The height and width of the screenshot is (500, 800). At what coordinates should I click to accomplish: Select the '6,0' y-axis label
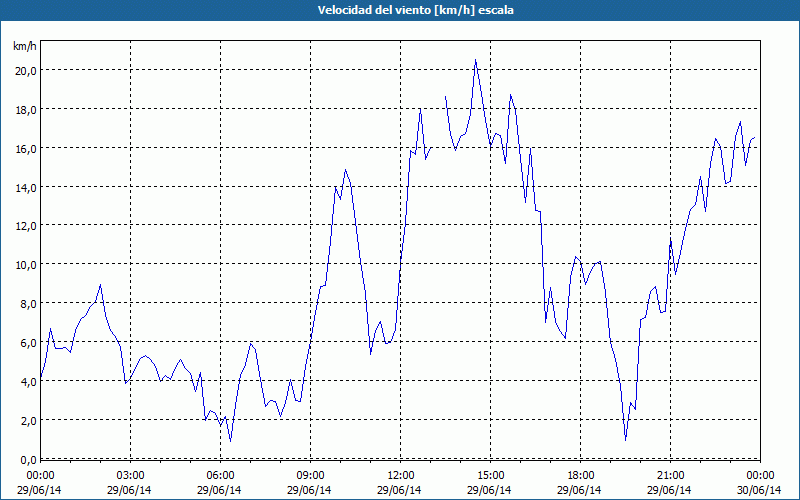28,343
